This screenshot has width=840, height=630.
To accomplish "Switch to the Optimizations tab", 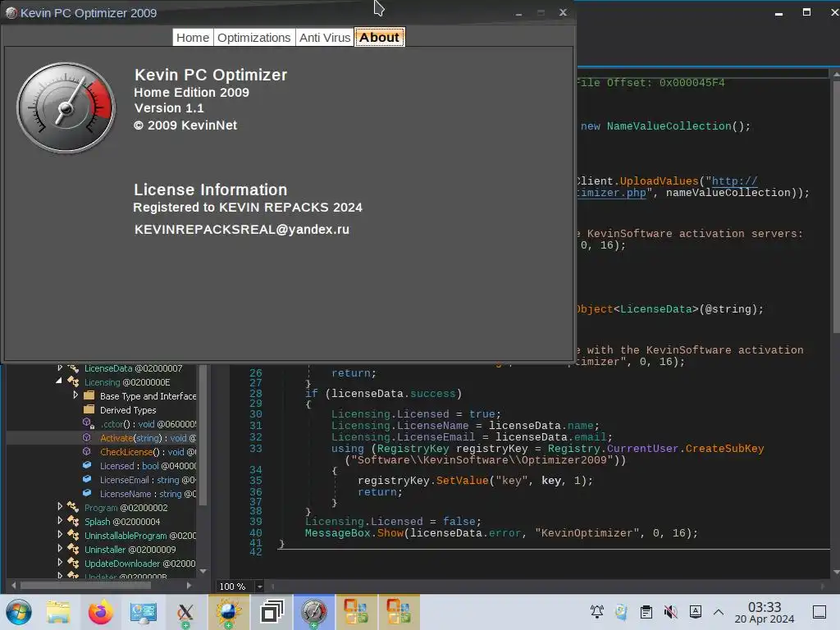I will (x=254, y=38).
